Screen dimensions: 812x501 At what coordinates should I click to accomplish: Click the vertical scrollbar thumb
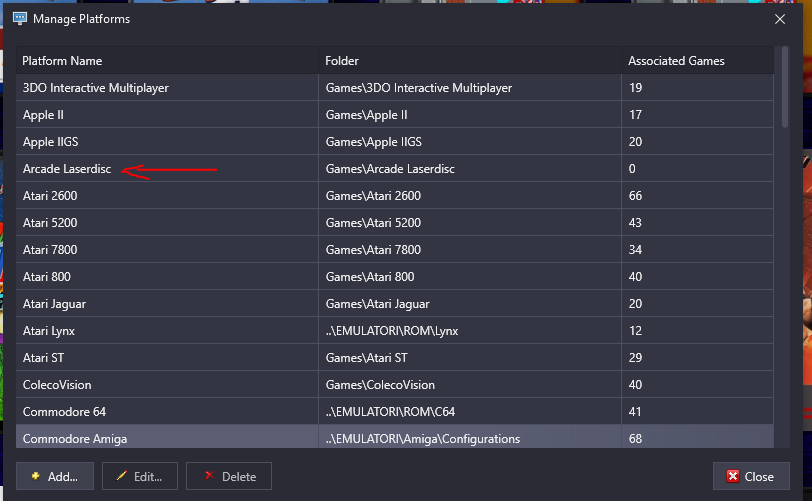click(x=785, y=87)
